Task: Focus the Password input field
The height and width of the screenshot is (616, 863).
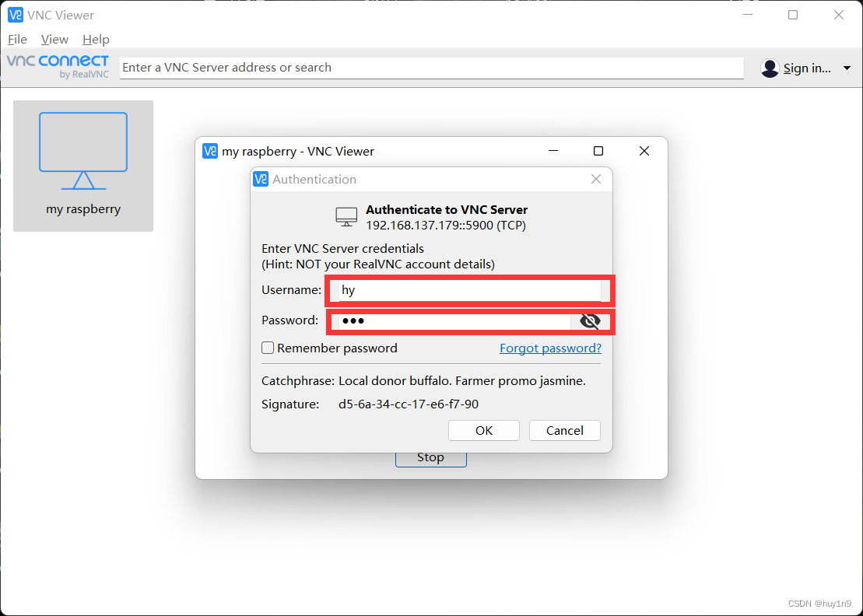Action: coord(454,320)
